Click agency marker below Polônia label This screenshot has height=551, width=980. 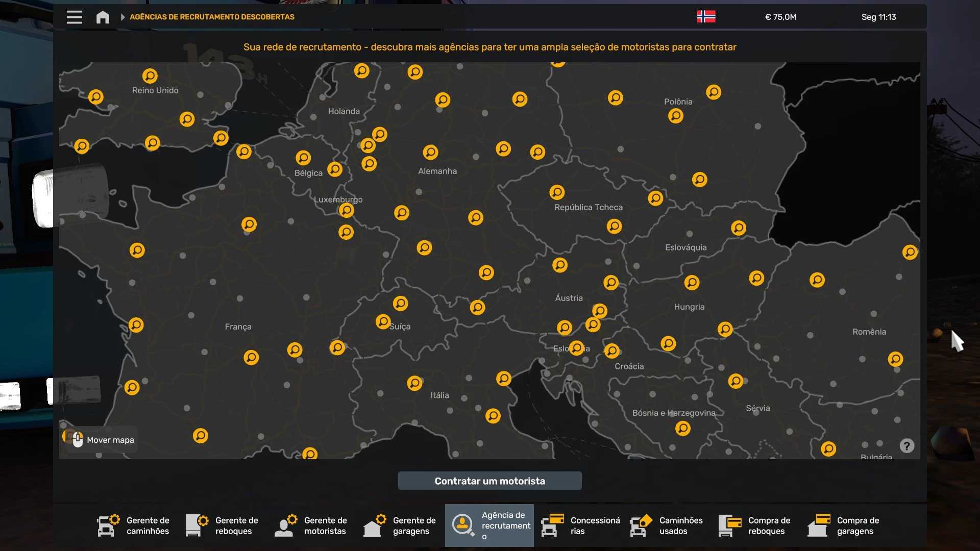(675, 116)
